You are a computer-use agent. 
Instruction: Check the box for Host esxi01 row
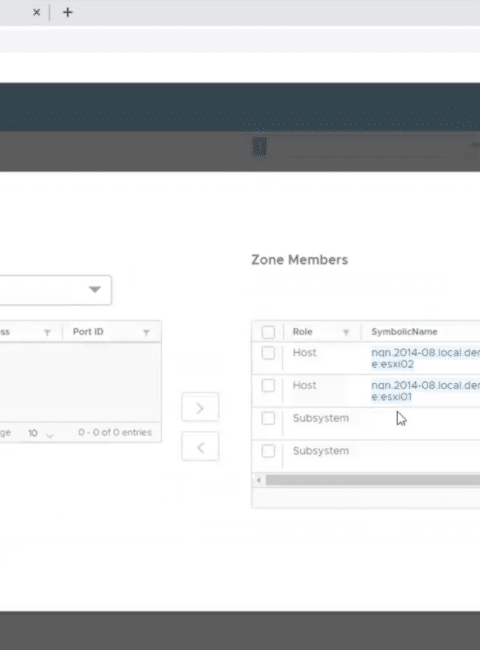pyautogui.click(x=268, y=386)
